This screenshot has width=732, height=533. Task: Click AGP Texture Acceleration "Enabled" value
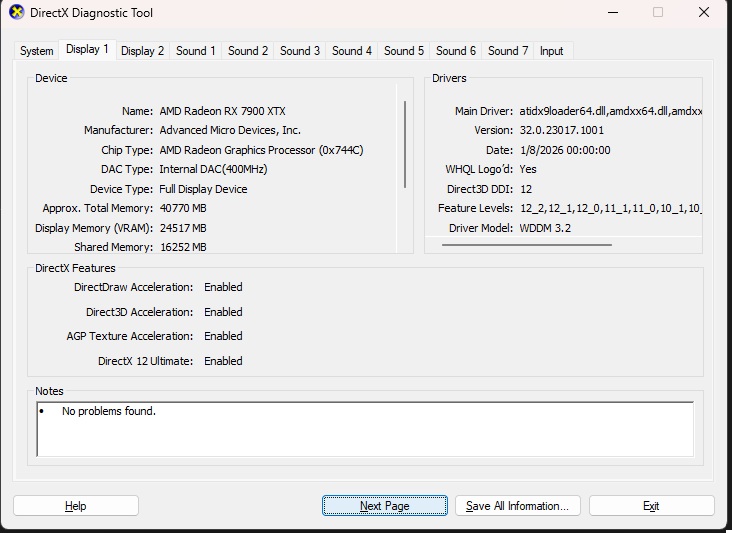[x=223, y=336]
